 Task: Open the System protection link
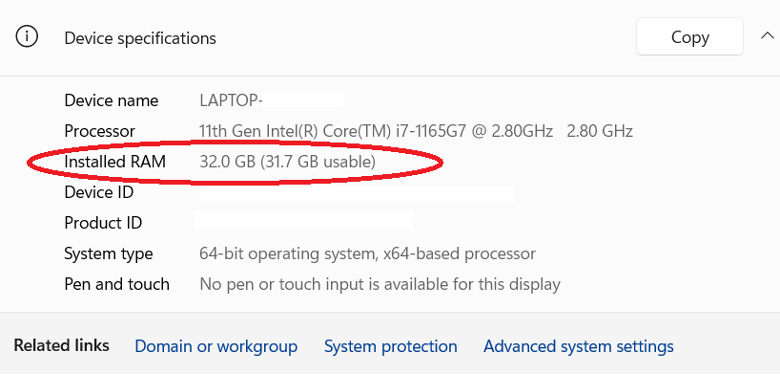pos(390,346)
